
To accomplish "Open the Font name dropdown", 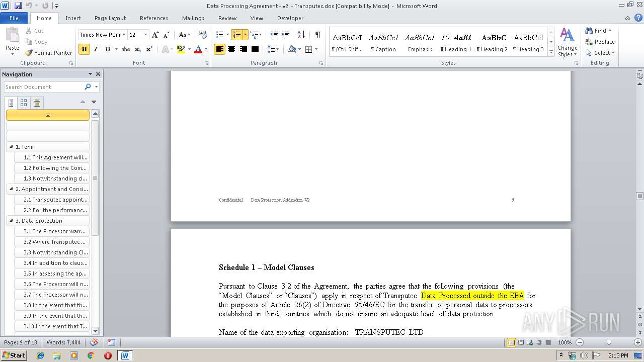I will tap(124, 35).
